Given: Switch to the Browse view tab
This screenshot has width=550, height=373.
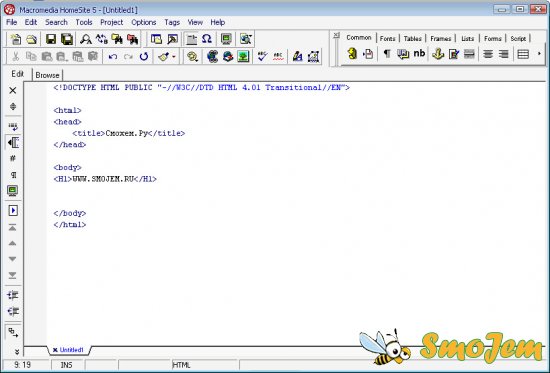Looking at the screenshot, I should [47, 75].
